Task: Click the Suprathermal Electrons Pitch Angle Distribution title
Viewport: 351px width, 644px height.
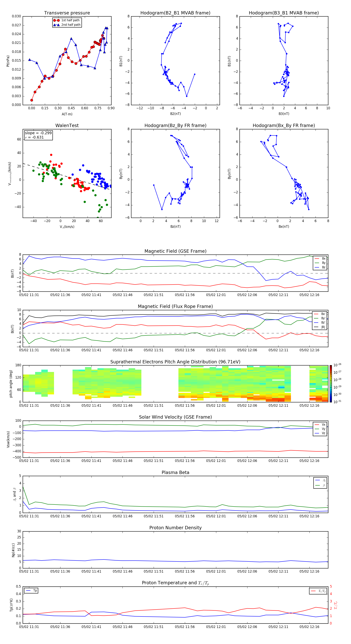Action: pyautogui.click(x=175, y=362)
